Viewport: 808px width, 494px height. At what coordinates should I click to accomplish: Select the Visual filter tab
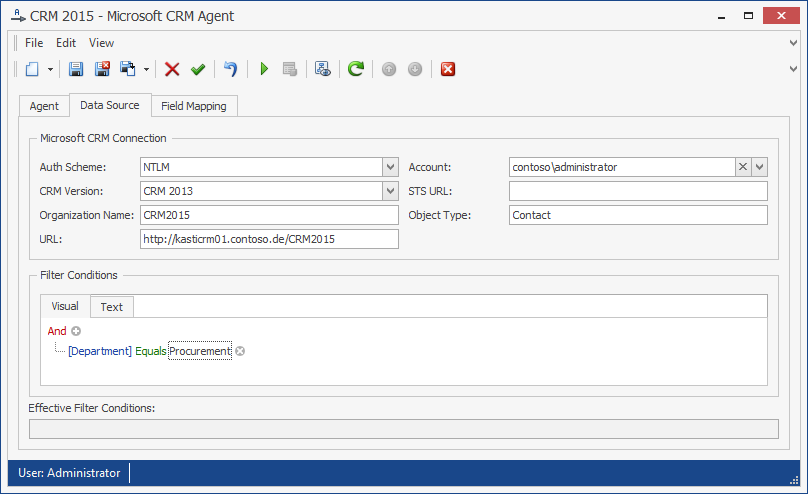pyautogui.click(x=65, y=306)
